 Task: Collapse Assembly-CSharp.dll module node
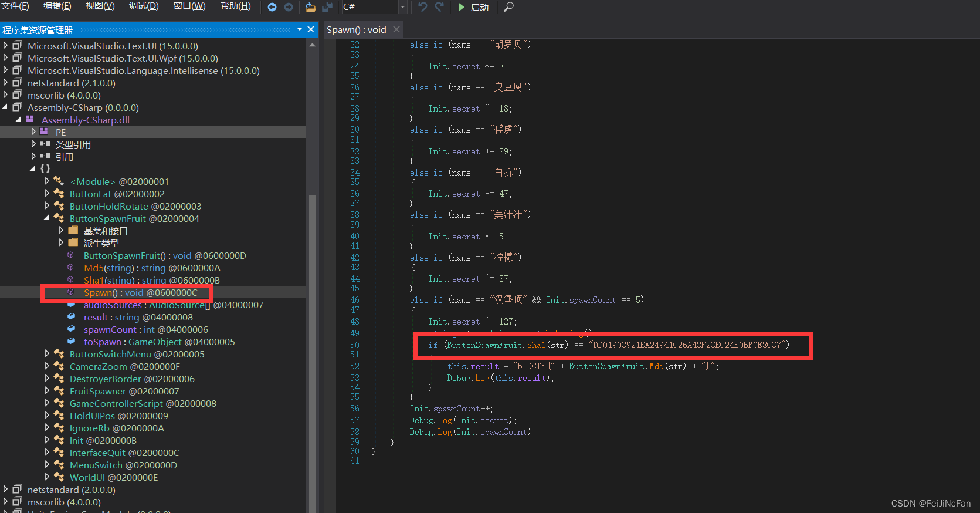19,119
